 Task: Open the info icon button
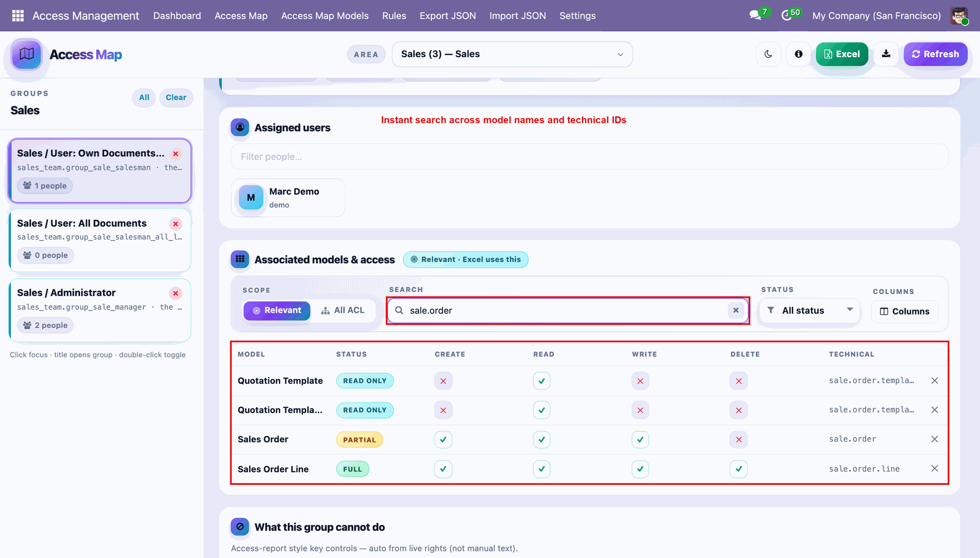(798, 54)
